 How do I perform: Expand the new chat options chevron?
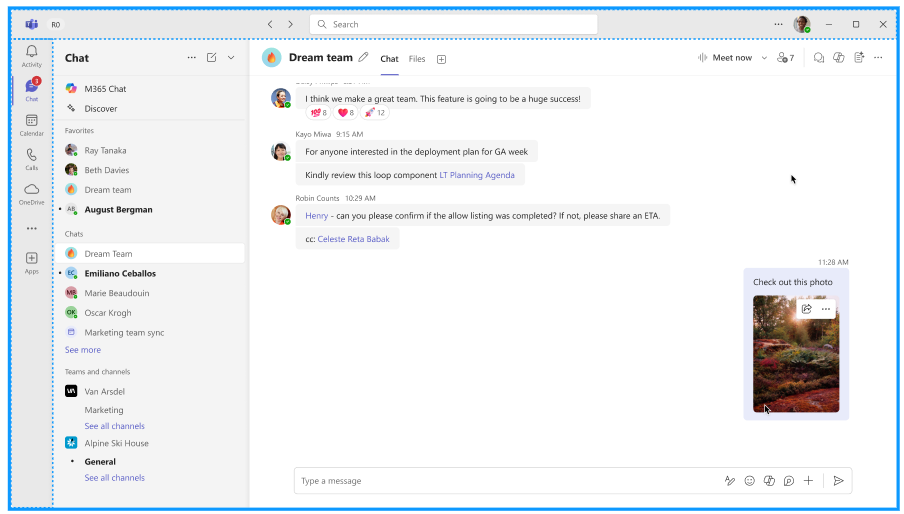pyautogui.click(x=231, y=58)
